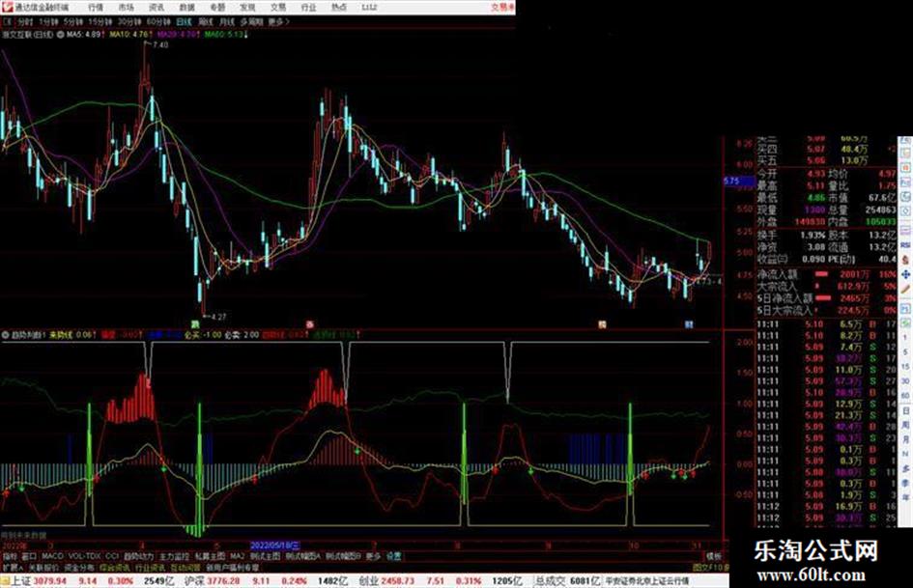Click 月 period shortcut in right sidebar
The image size is (913, 588).
click(905, 439)
